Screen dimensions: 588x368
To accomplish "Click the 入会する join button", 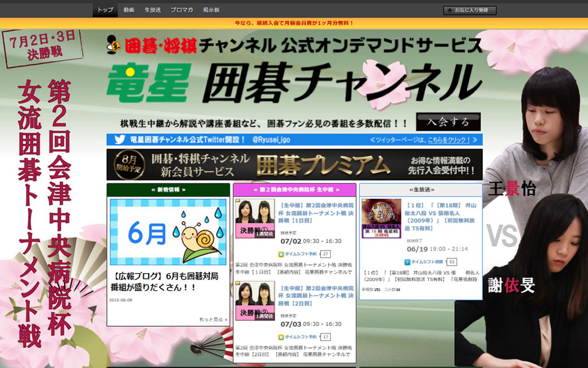I will click(448, 122).
